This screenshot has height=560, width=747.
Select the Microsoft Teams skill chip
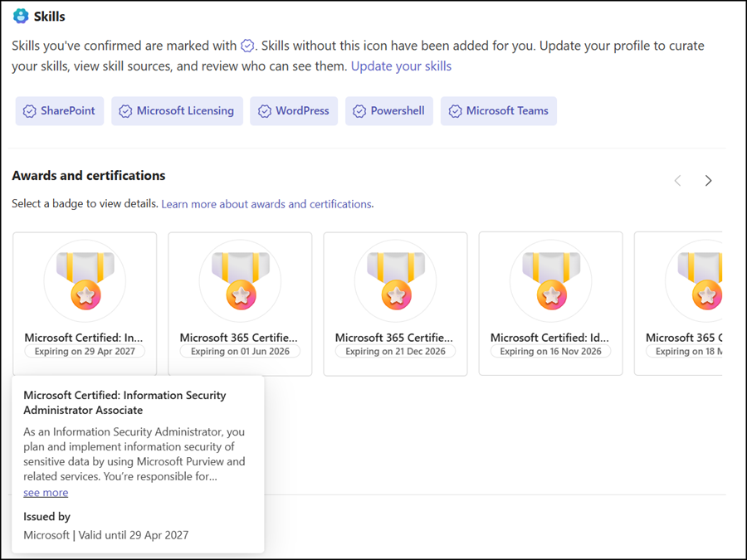(499, 111)
